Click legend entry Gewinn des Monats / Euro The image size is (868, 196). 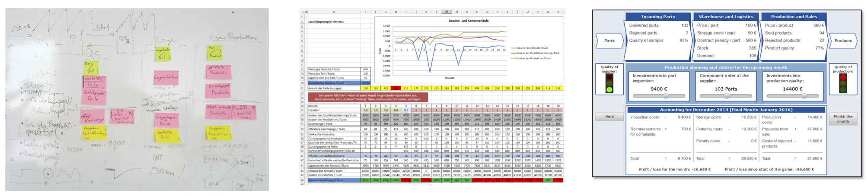530,48
